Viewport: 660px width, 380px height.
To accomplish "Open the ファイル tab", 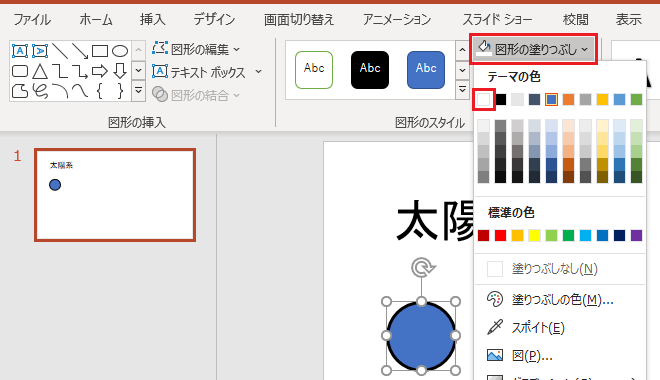I will [32, 19].
